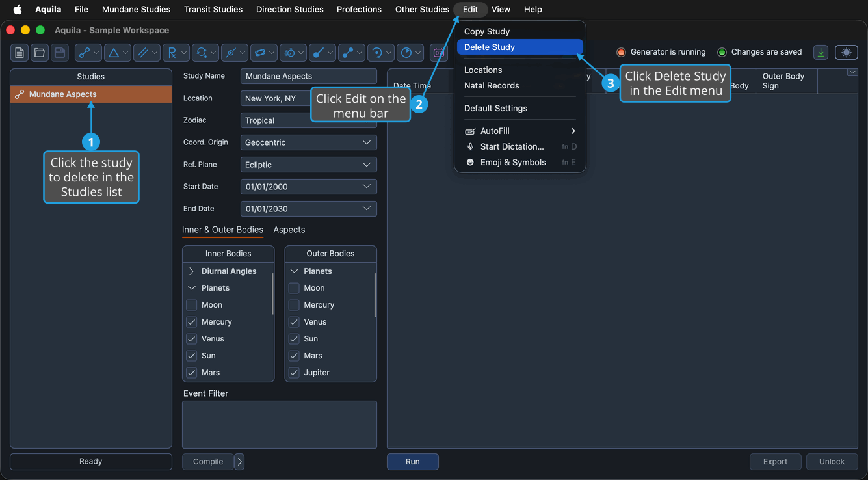Uncheck Jupiter in Outer Bodies list
Image resolution: width=868 pixels, height=480 pixels.
294,373
